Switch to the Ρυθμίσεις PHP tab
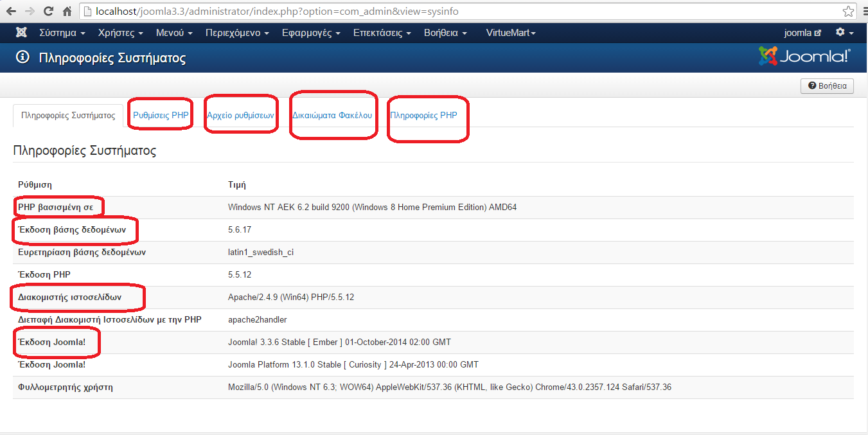The image size is (868, 435). (161, 116)
